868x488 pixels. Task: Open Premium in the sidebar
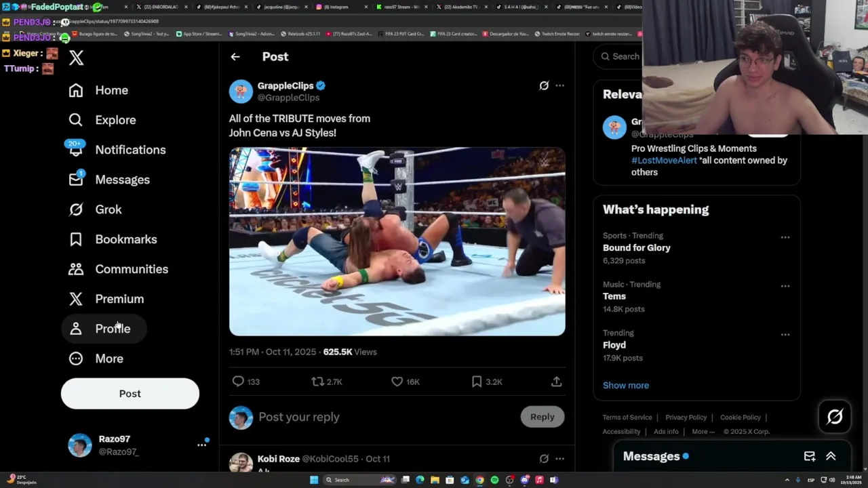coord(106,299)
